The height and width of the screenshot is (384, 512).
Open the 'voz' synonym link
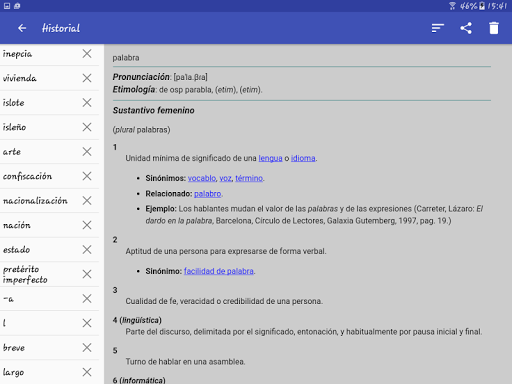coord(225,178)
